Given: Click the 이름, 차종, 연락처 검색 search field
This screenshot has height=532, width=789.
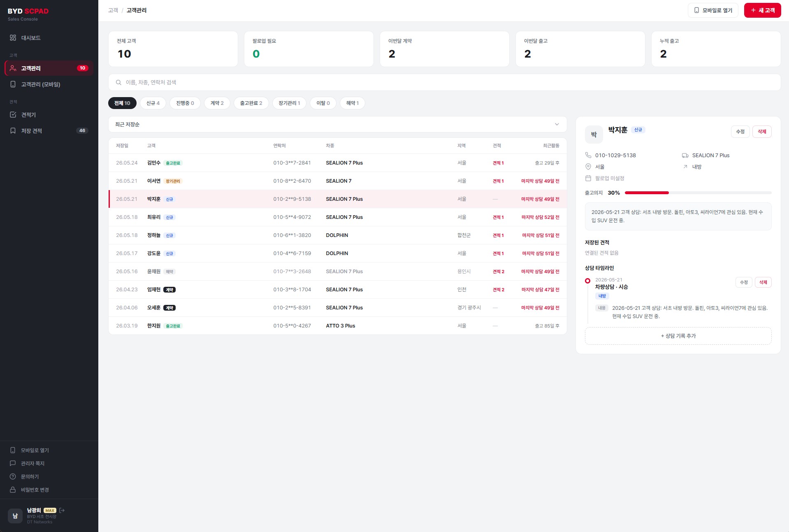Looking at the screenshot, I should point(444,82).
